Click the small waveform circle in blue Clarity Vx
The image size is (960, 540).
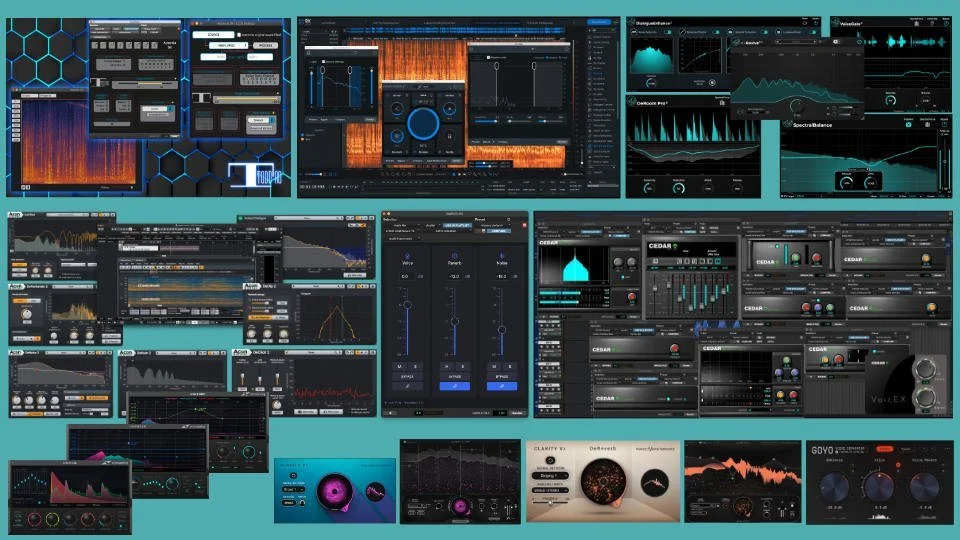pos(376,492)
